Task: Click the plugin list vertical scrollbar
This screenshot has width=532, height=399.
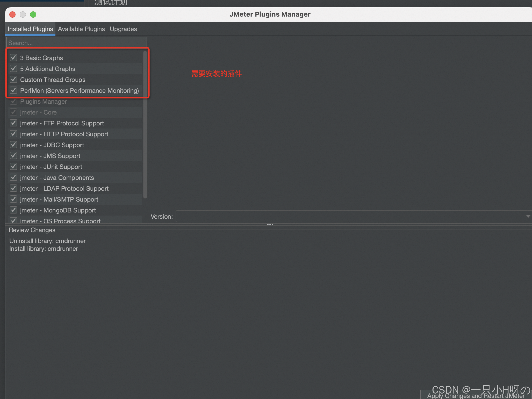Action: [145, 124]
